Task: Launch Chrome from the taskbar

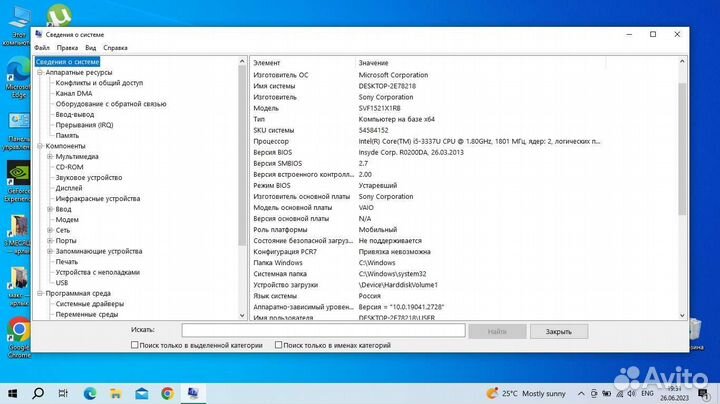Action: point(168,393)
